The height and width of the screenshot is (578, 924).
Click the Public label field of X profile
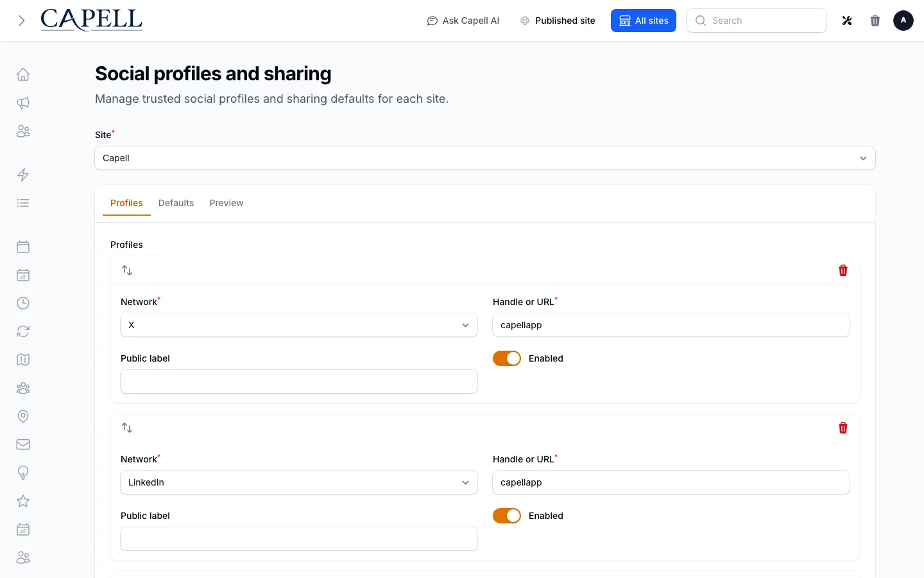click(299, 381)
